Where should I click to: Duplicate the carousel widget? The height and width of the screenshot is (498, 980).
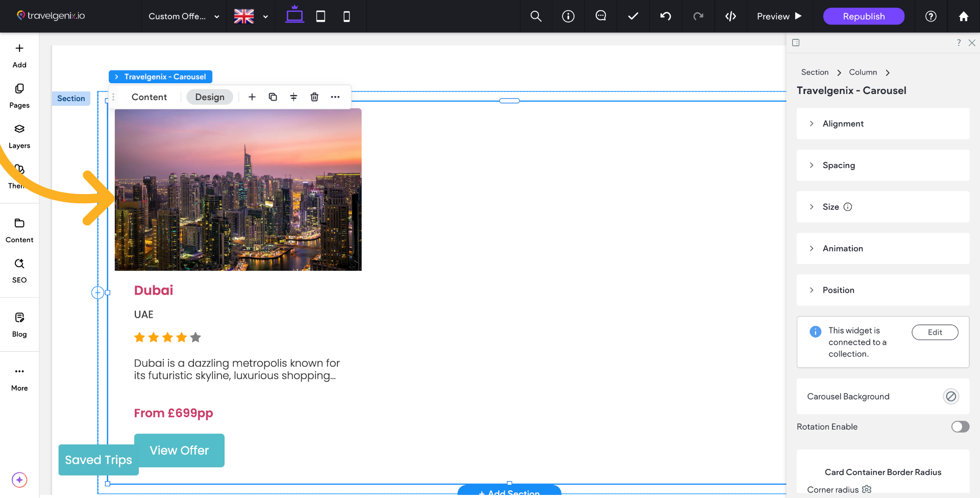tap(273, 97)
